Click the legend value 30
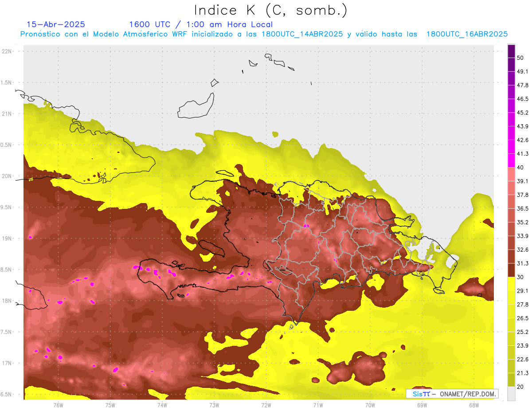 520,277
